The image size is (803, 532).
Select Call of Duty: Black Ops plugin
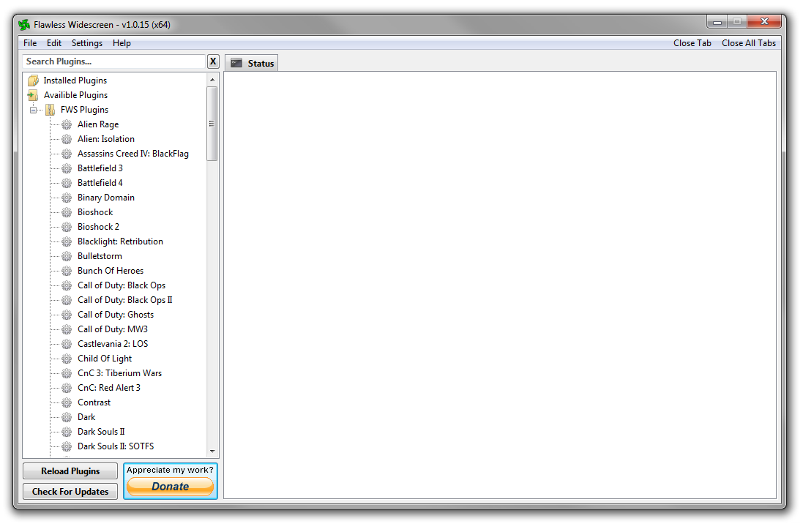coord(122,285)
